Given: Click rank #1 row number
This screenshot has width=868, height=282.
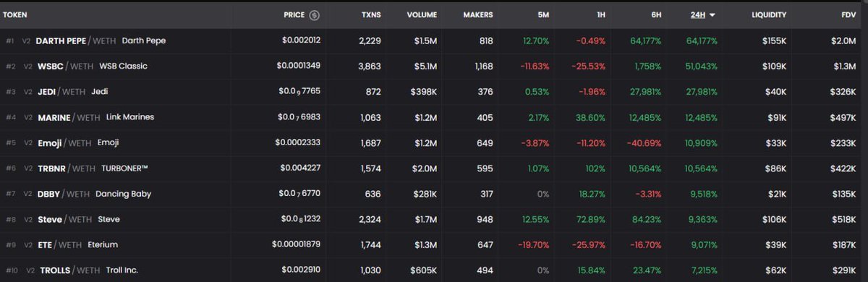Looking at the screenshot, I should (9, 41).
